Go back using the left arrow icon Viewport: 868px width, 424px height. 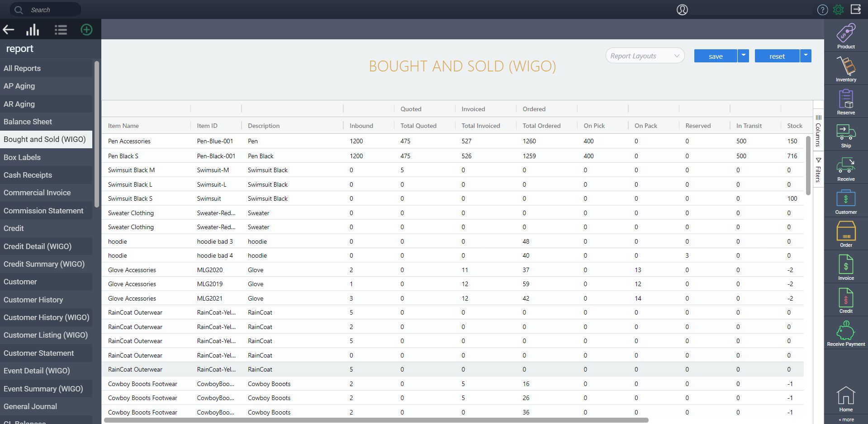9,30
